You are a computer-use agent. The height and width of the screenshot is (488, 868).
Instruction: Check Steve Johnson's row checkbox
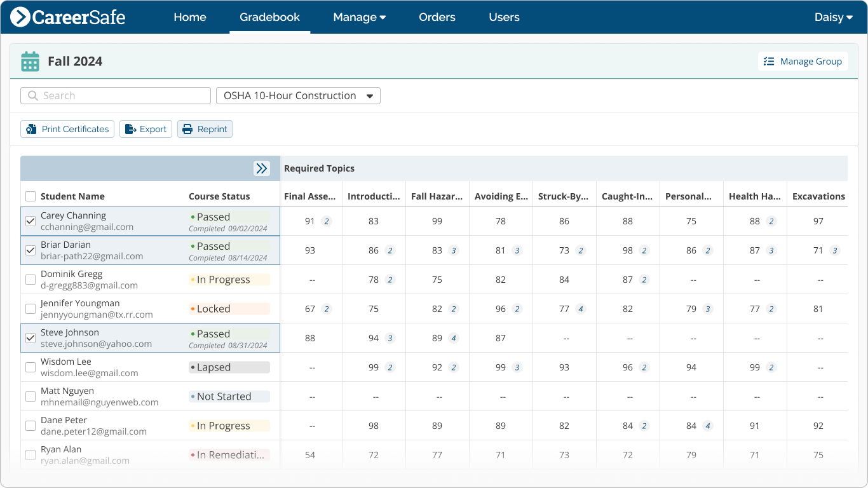30,337
